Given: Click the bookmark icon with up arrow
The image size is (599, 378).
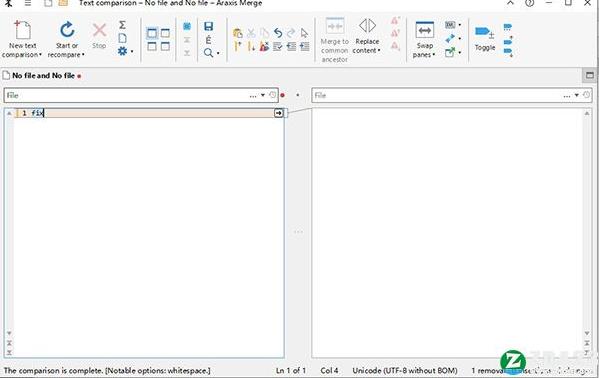Looking at the screenshot, I should 508,40.
